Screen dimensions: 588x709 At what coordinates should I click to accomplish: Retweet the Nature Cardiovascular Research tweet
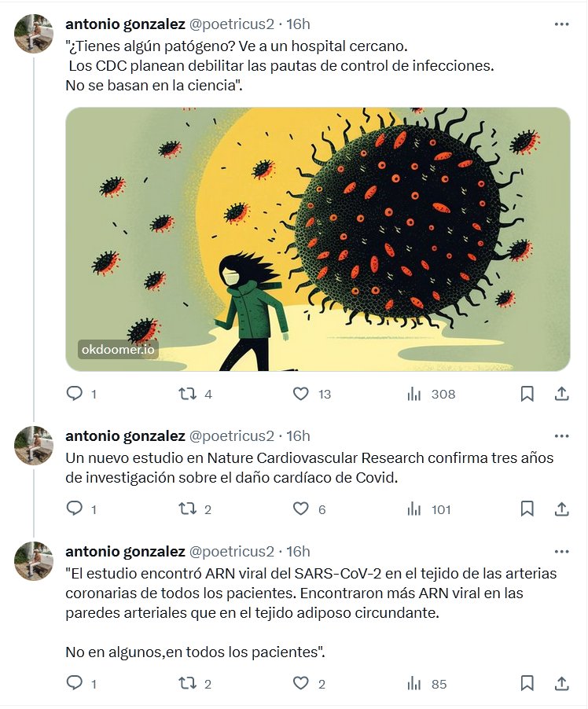[188, 509]
